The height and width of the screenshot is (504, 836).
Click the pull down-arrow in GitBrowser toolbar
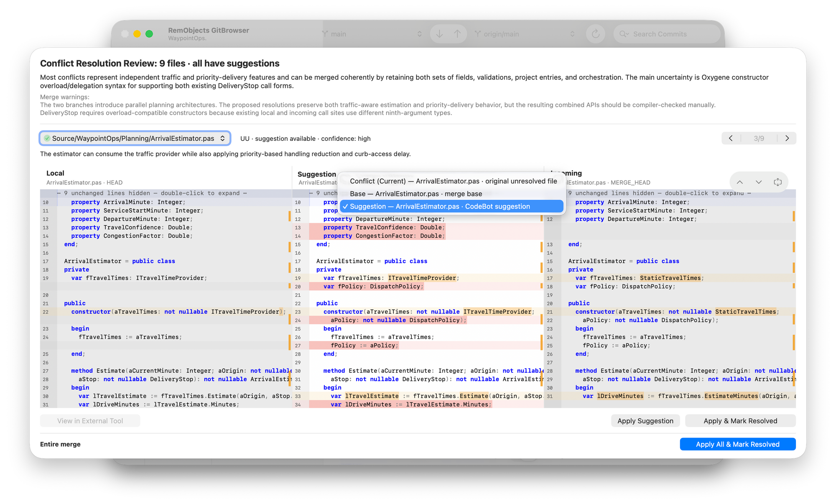click(439, 34)
